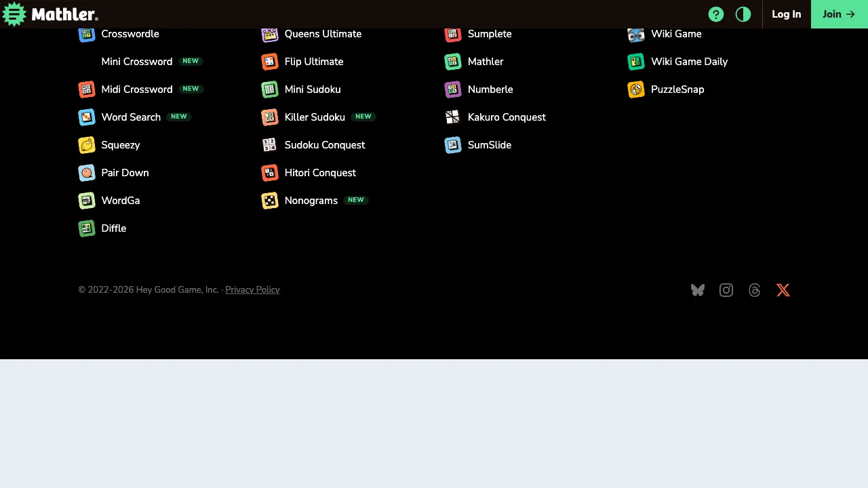Image resolution: width=868 pixels, height=488 pixels.
Task: Open the Numberle game icon
Action: [x=453, y=89]
